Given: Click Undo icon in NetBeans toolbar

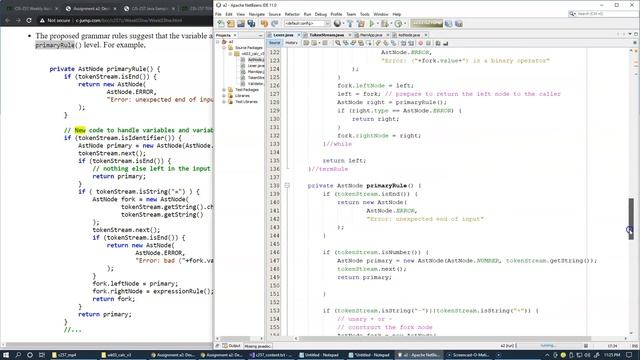Looking at the screenshot, I should 264,24.
